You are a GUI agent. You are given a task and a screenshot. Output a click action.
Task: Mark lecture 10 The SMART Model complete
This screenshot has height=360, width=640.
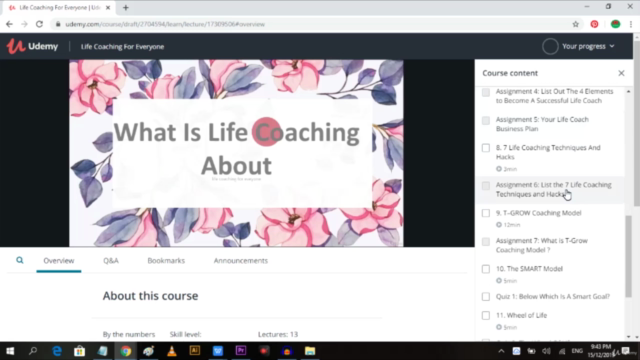pos(486,269)
